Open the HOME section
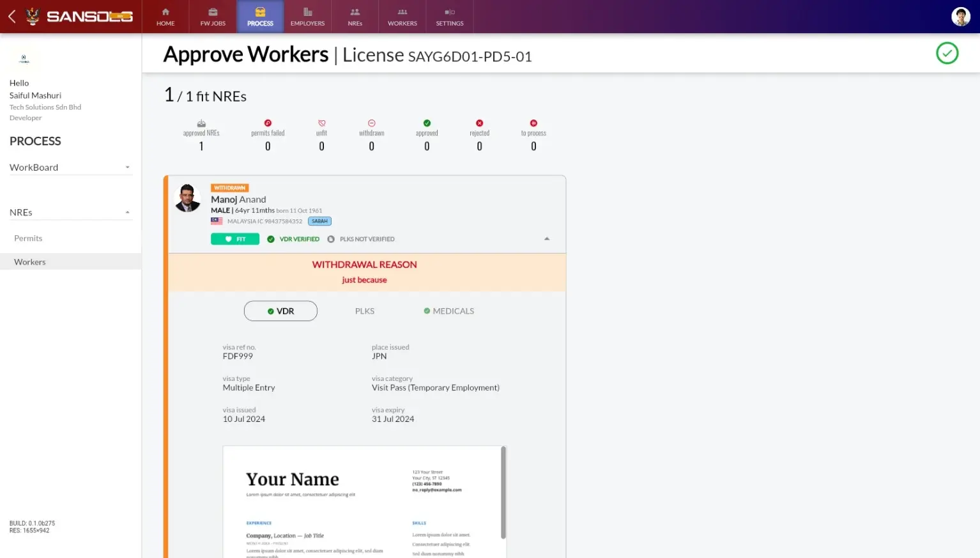Screen dimensions: 980x558 [165, 17]
